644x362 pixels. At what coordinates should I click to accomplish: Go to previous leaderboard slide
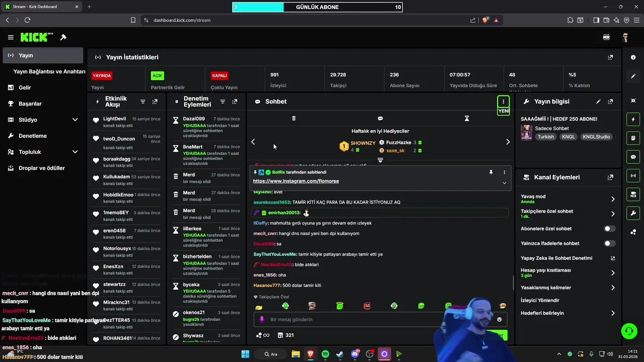(x=253, y=142)
